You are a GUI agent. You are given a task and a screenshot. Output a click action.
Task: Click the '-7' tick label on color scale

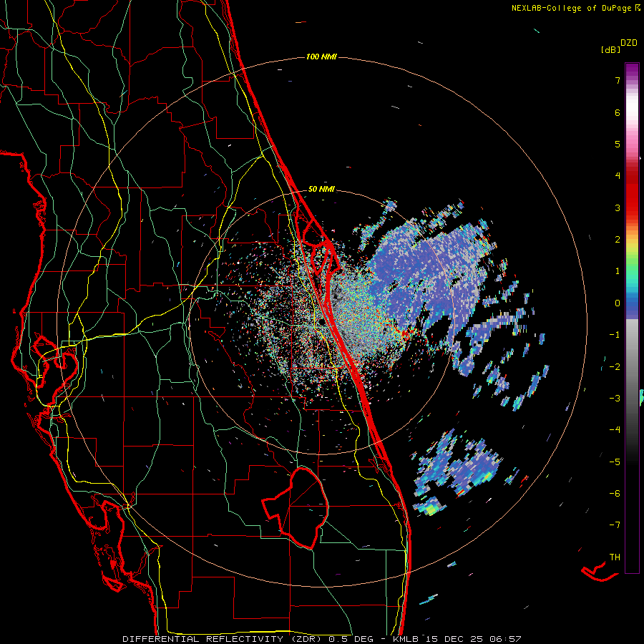coord(615,525)
